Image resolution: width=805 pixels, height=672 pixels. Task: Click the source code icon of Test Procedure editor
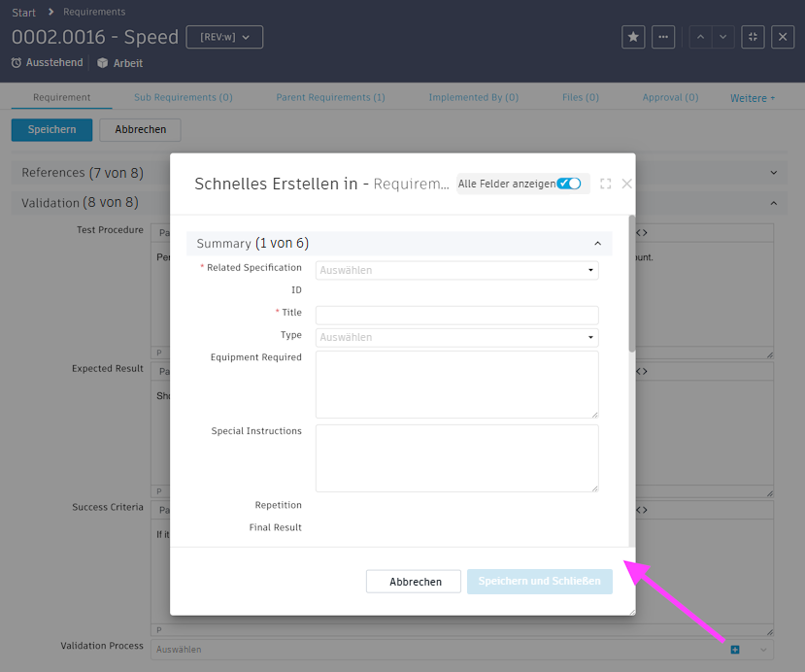coord(642,233)
